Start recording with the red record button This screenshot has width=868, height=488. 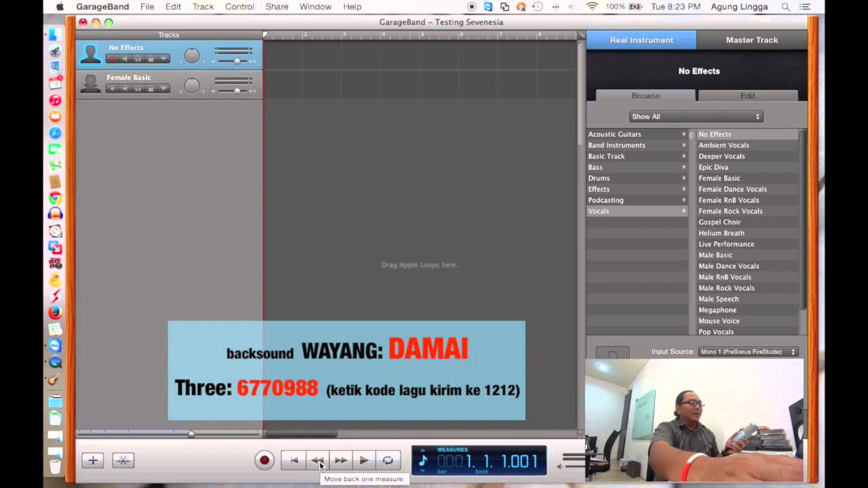click(x=264, y=460)
